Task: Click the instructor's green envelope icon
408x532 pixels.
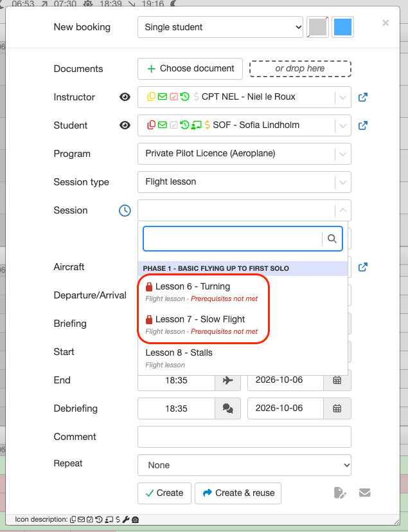Action: [x=163, y=97]
